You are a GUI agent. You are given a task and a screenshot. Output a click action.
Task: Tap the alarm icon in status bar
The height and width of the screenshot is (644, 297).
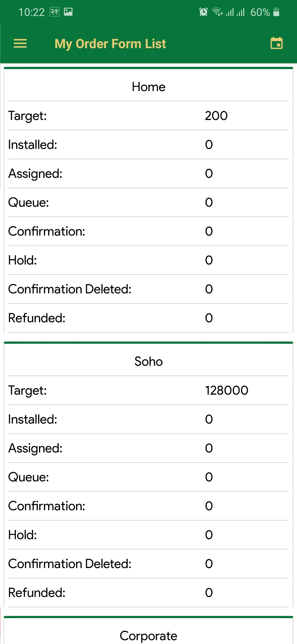(204, 12)
